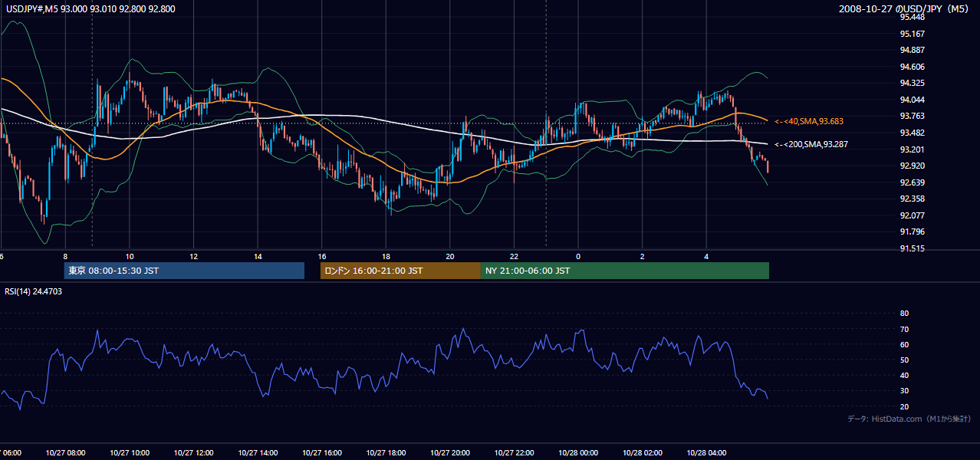Click RSI scale label 40
The image size is (980, 460).
[x=904, y=375]
